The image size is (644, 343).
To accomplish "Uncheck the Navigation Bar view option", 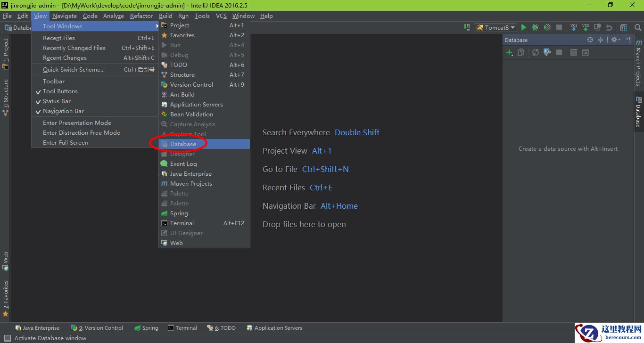I will (63, 111).
